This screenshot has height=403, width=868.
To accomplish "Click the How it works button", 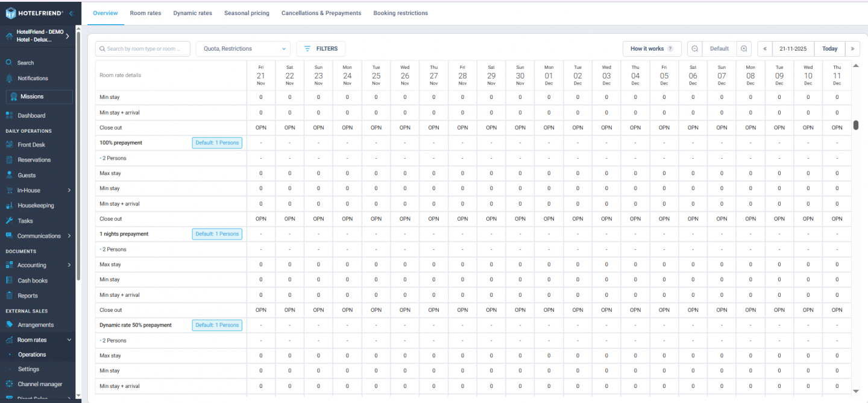I will 652,49.
